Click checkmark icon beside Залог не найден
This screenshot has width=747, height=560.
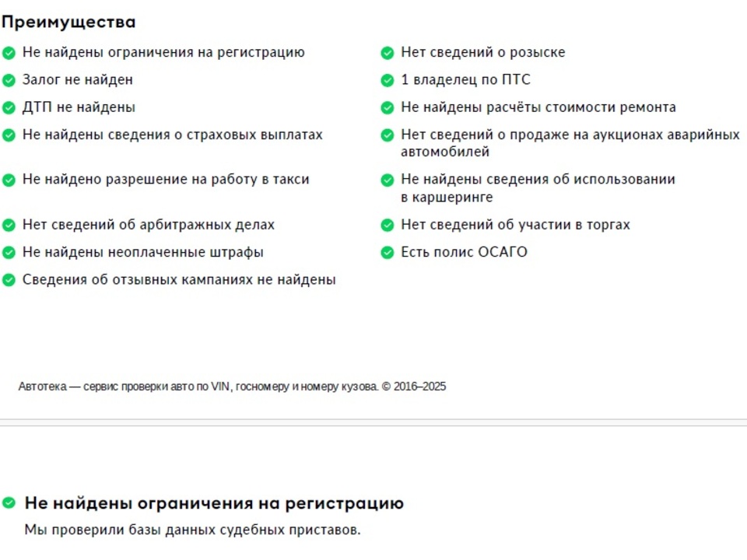pyautogui.click(x=9, y=80)
